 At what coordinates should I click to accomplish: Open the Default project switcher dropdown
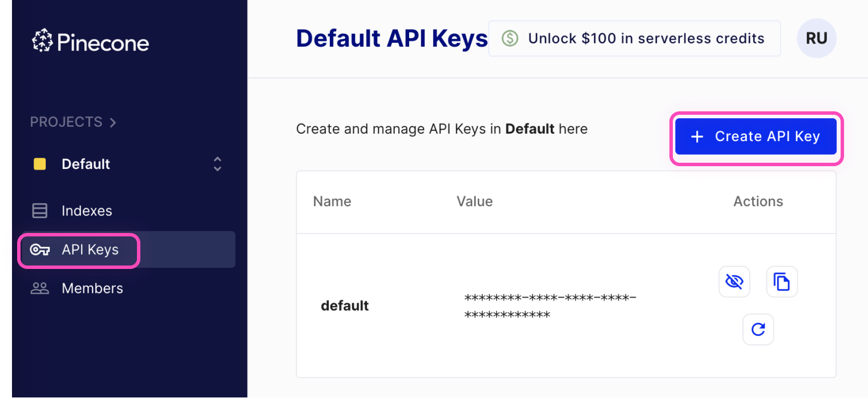pos(217,164)
